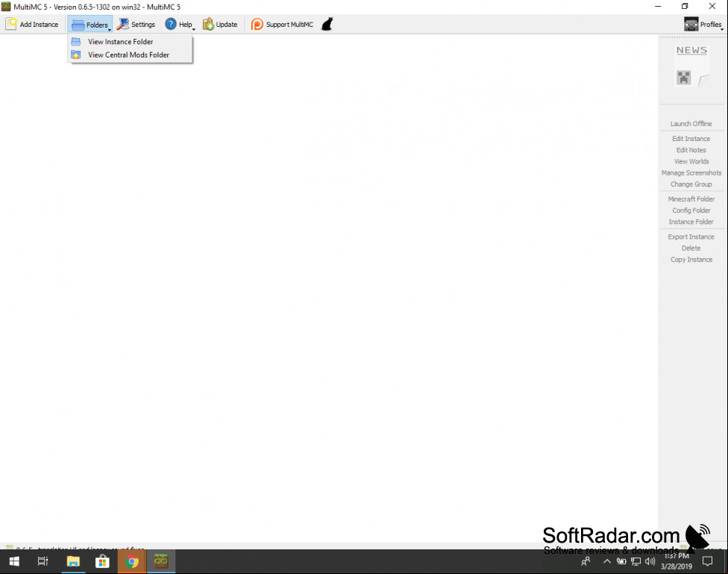
Task: Open Edit Notes
Action: [691, 150]
